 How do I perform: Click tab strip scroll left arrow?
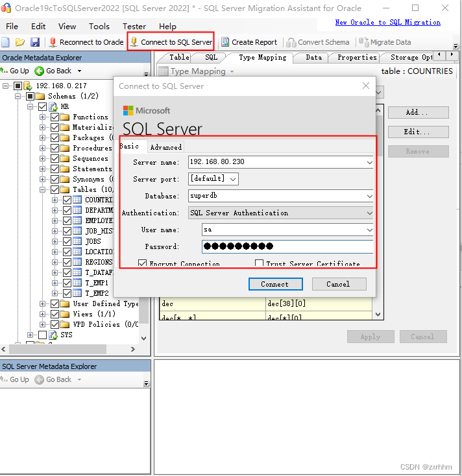(x=439, y=54)
